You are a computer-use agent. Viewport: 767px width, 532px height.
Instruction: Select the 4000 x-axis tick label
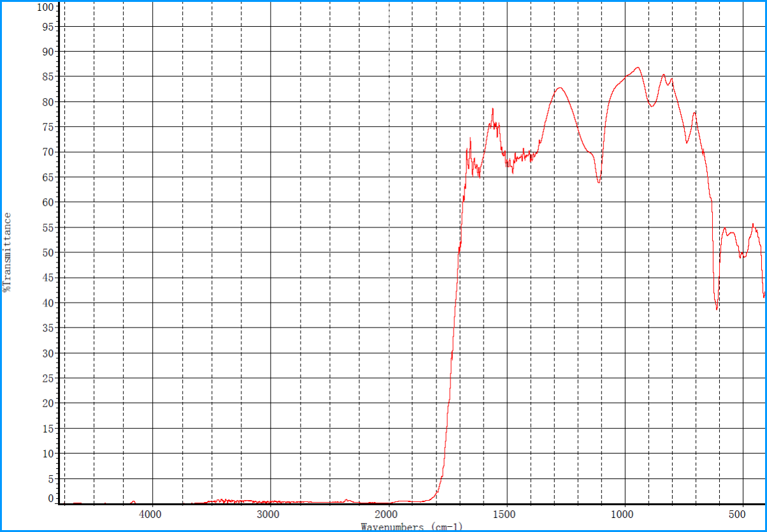pos(152,514)
